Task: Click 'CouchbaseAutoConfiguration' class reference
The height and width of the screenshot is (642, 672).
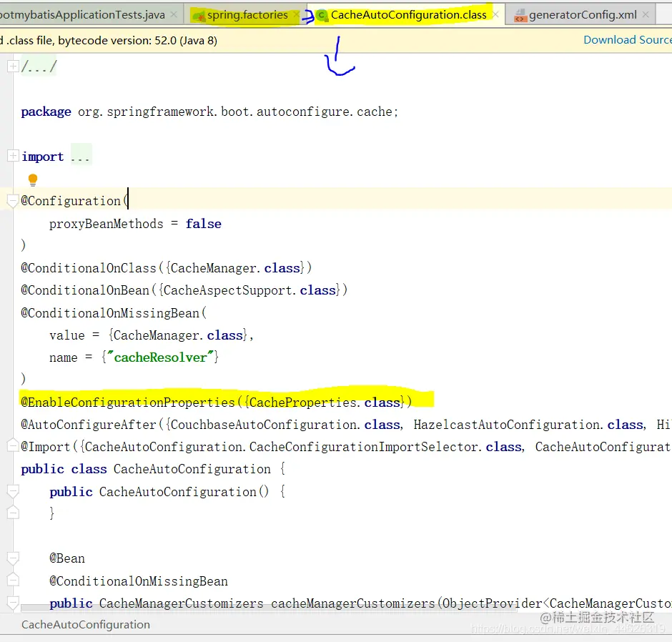Action: pyautogui.click(x=264, y=425)
